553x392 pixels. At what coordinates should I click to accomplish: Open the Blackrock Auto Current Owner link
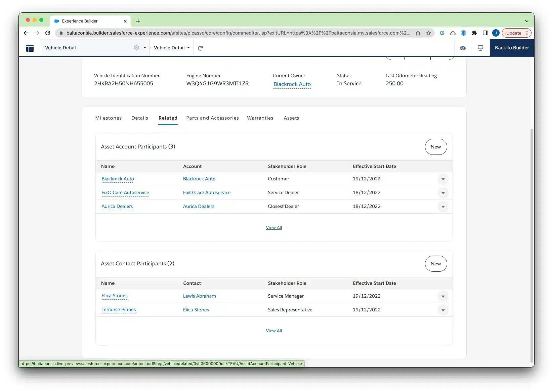[292, 84]
